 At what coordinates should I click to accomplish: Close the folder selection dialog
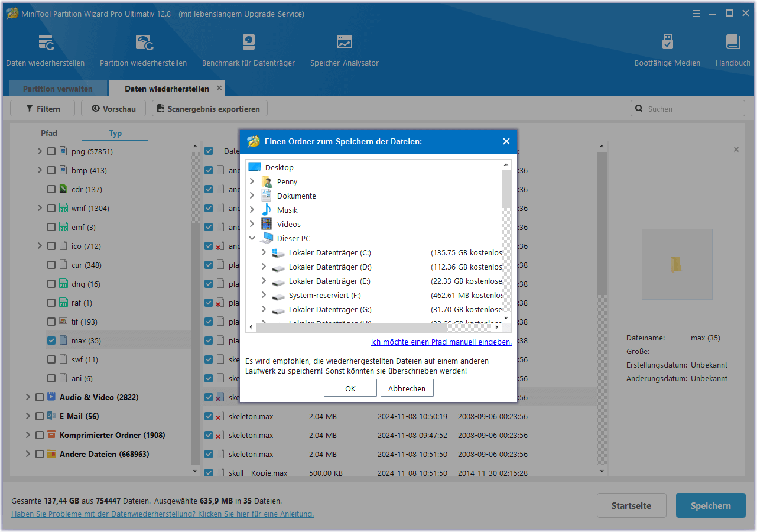[x=506, y=141]
